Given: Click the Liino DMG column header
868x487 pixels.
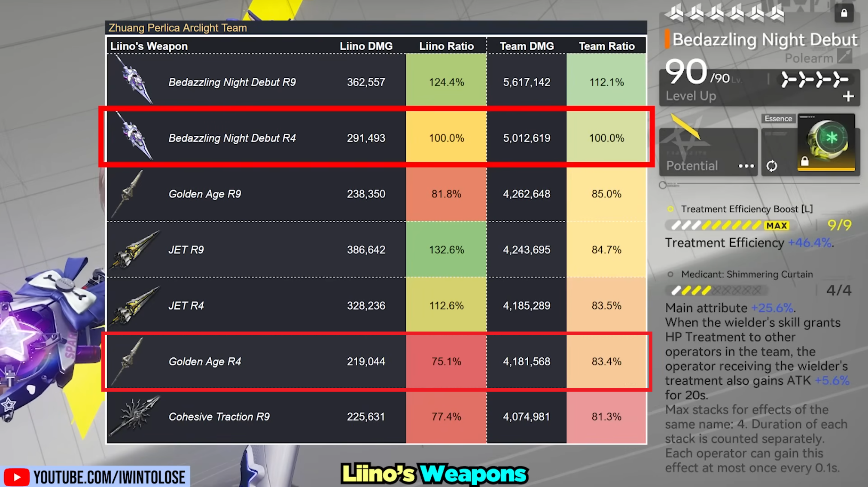Looking at the screenshot, I should (x=366, y=46).
